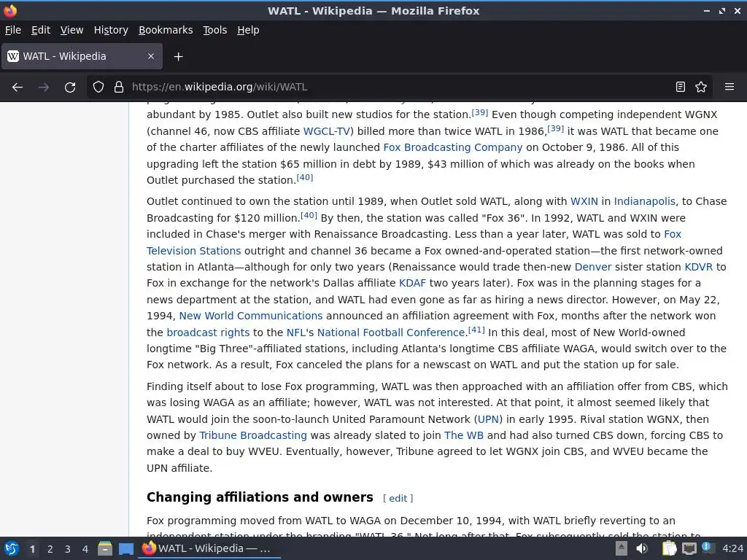Switch to workspace 1
The height and width of the screenshot is (560, 747).
pyautogui.click(x=32, y=549)
